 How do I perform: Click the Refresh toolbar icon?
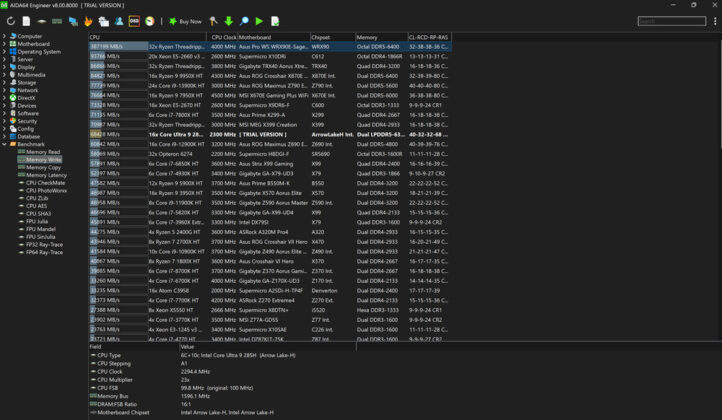point(11,21)
